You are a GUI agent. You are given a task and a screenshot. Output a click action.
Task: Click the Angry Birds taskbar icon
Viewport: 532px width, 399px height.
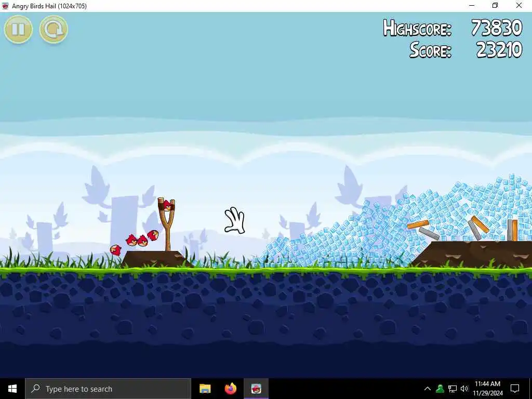click(x=256, y=389)
